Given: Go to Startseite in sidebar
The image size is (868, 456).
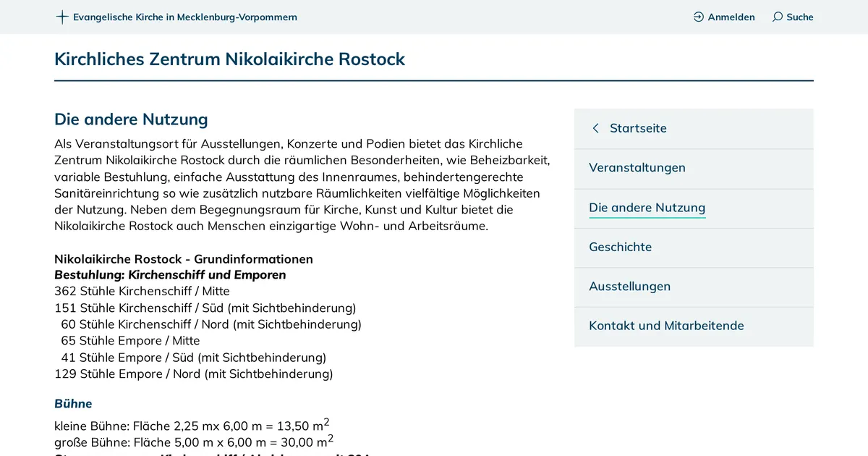Looking at the screenshot, I should (638, 128).
